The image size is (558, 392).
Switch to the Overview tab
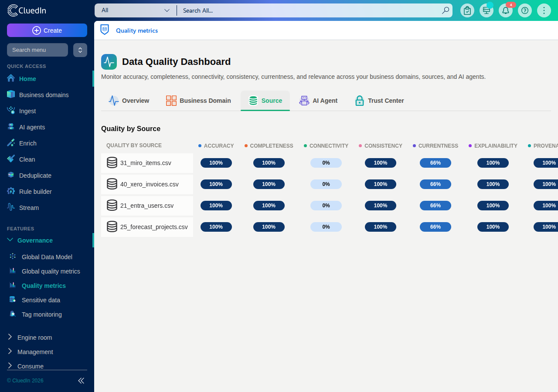click(x=129, y=101)
